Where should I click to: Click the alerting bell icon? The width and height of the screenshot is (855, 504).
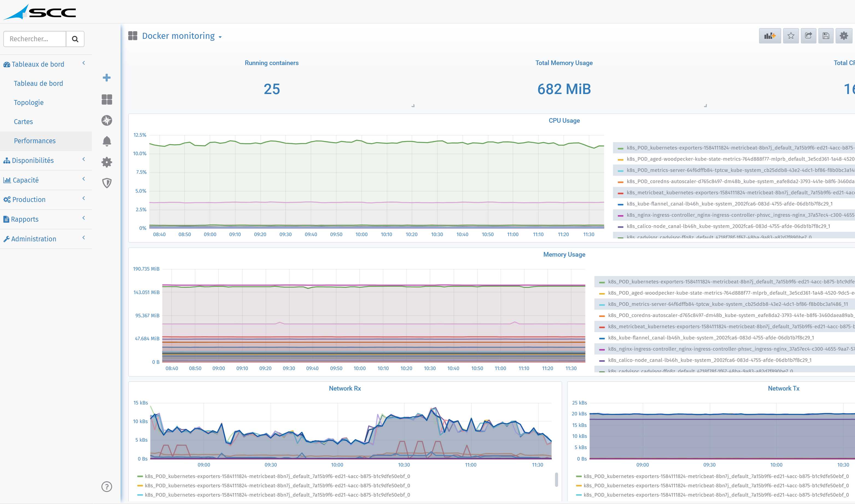[107, 141]
